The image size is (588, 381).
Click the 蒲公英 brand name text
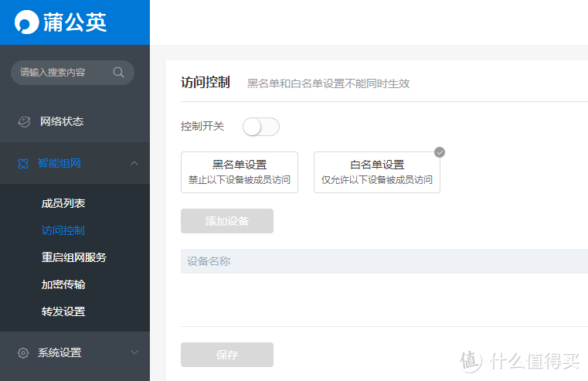[75, 22]
